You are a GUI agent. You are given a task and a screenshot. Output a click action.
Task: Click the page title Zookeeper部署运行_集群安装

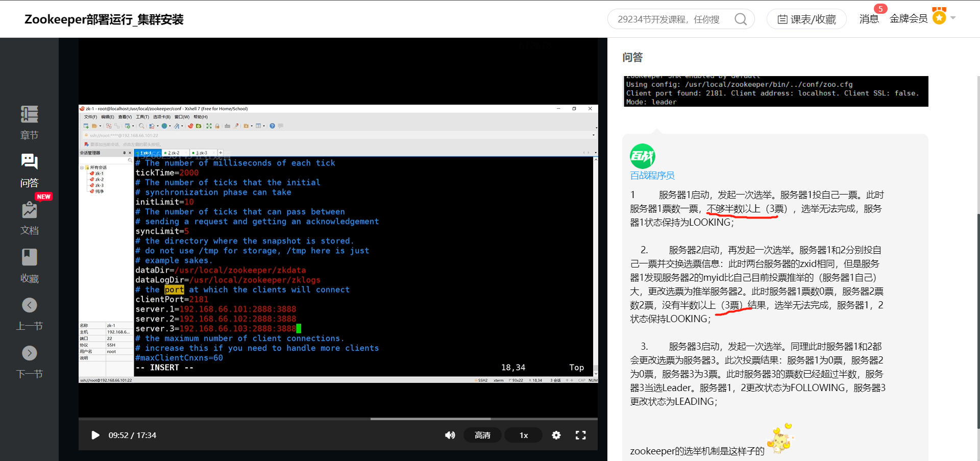tap(104, 19)
